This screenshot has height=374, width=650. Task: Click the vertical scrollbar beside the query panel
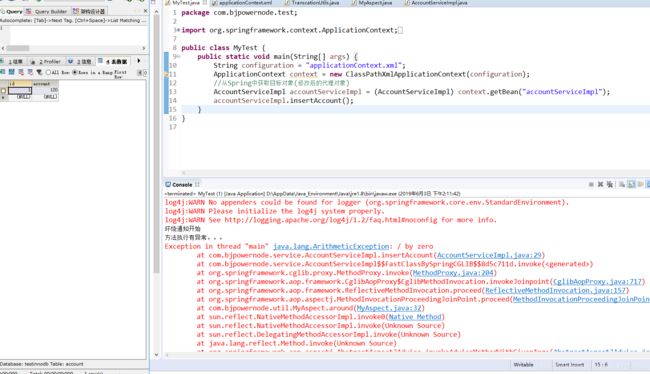(x=156, y=145)
